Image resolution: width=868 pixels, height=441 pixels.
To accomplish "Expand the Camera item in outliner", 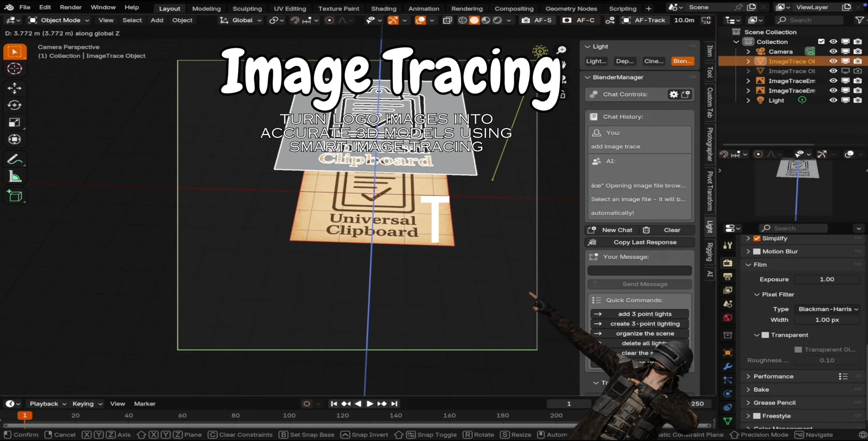I will click(748, 52).
